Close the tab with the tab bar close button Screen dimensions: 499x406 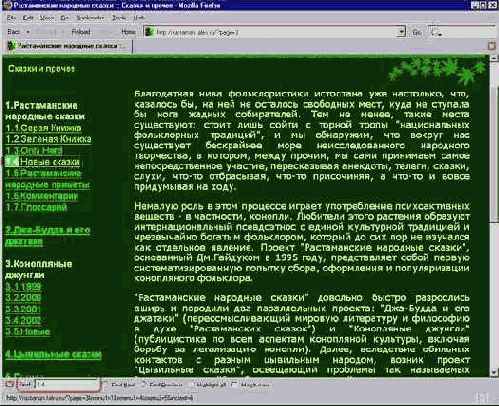point(492,46)
